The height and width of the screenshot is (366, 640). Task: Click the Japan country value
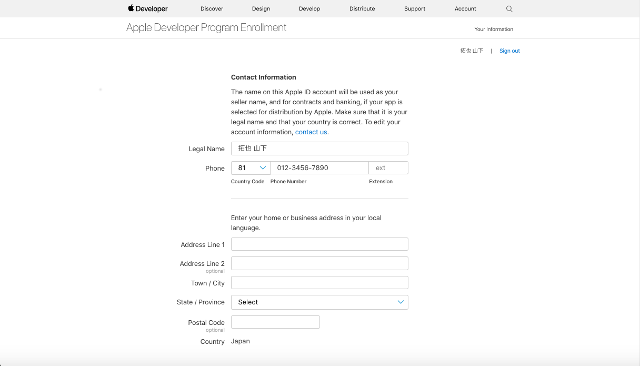click(x=240, y=342)
